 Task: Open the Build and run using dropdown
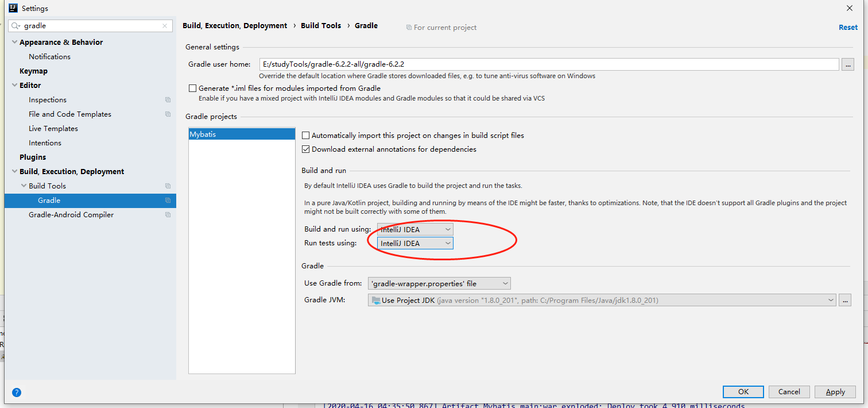[x=415, y=229]
